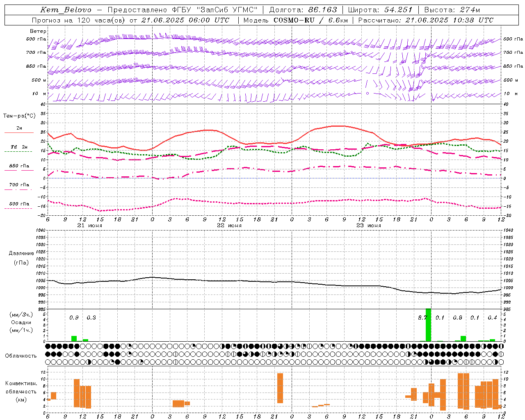Click the elevation value Высота: 274м
525x420 pixels.
[x=452, y=10]
